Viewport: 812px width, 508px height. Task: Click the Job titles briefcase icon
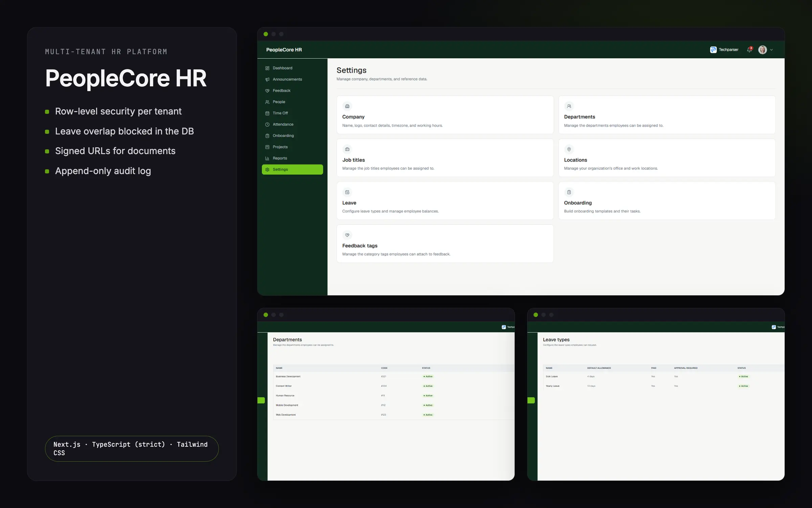pyautogui.click(x=347, y=149)
